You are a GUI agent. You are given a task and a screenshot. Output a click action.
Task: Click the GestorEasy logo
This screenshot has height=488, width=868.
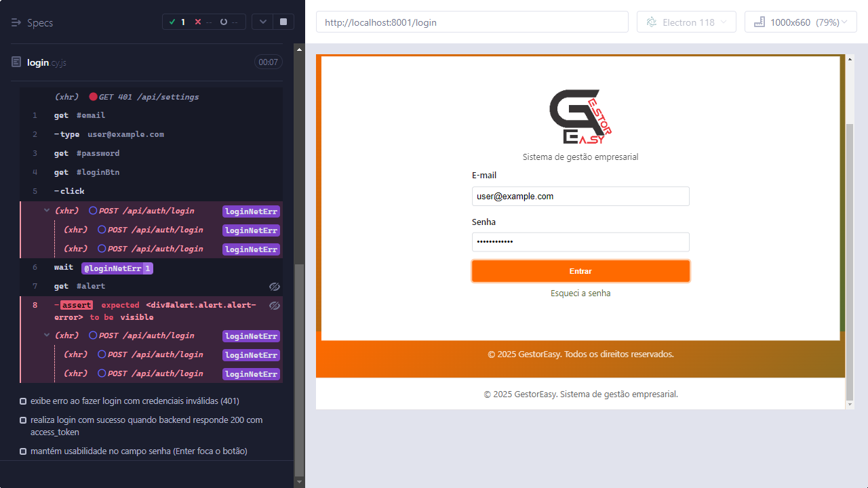(580, 117)
